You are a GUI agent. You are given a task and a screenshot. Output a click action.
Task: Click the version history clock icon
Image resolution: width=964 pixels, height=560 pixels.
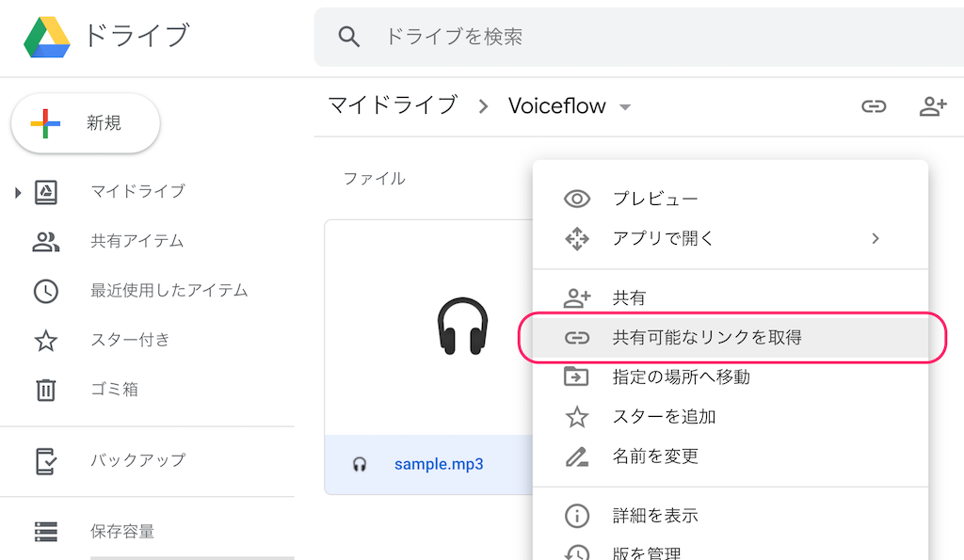[577, 552]
